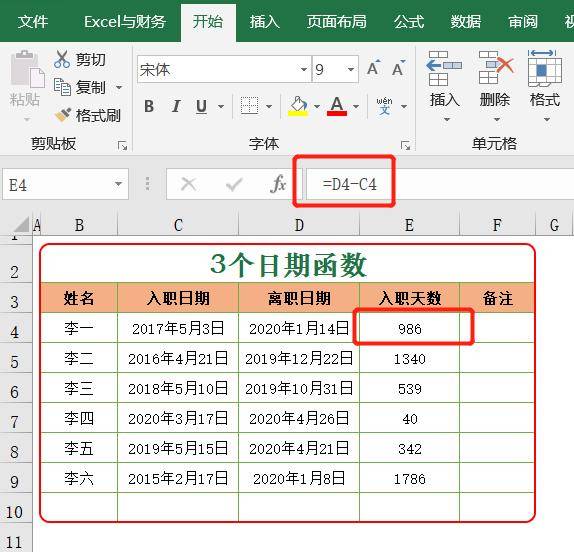The height and width of the screenshot is (552, 574).
Task: Apply the yellow fill color bucket
Action: [298, 106]
